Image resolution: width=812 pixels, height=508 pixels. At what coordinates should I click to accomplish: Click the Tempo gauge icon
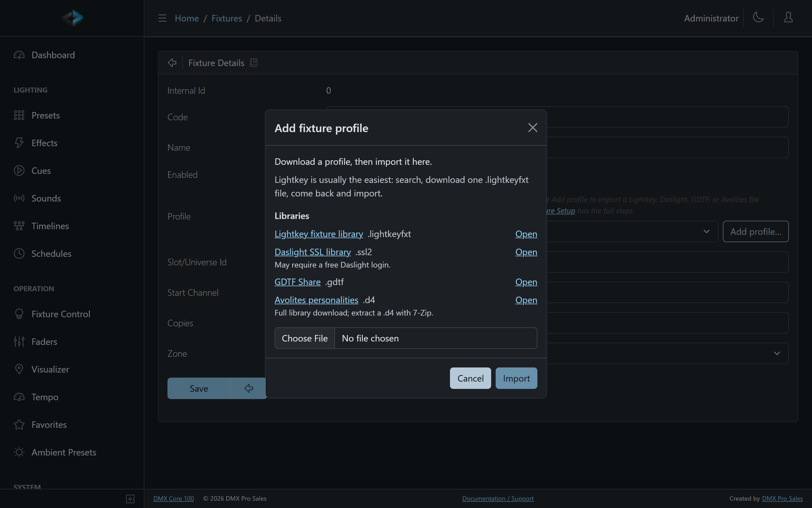[x=19, y=397]
